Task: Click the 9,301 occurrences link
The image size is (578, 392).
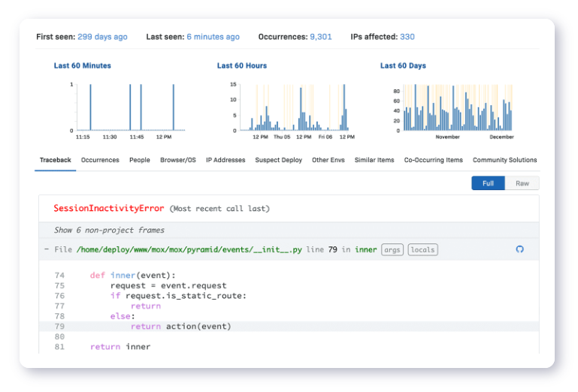Action: coord(321,37)
